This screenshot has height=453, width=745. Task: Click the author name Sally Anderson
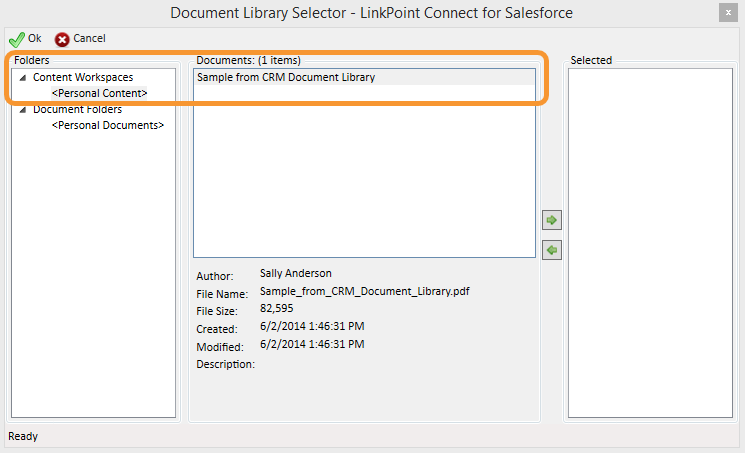[x=296, y=273]
